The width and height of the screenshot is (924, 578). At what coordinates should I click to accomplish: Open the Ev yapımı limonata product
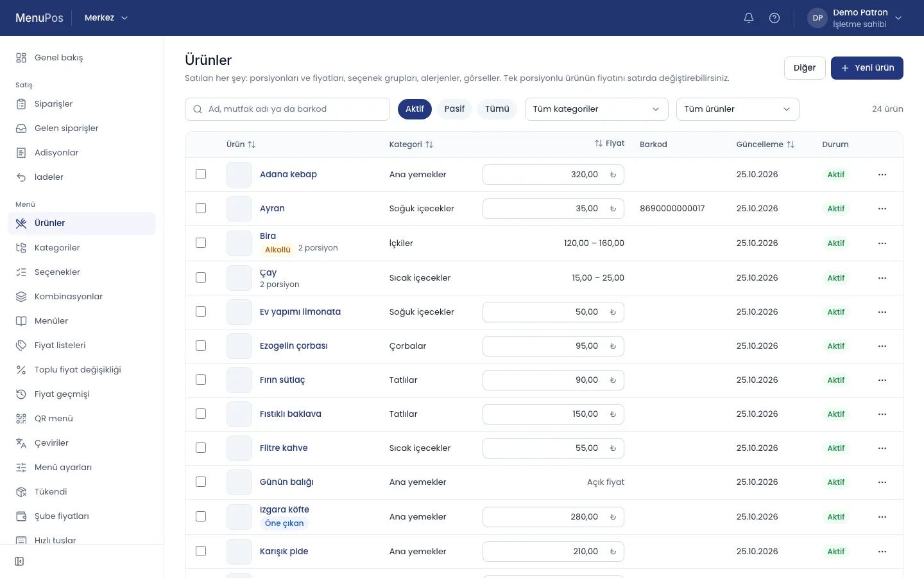300,312
